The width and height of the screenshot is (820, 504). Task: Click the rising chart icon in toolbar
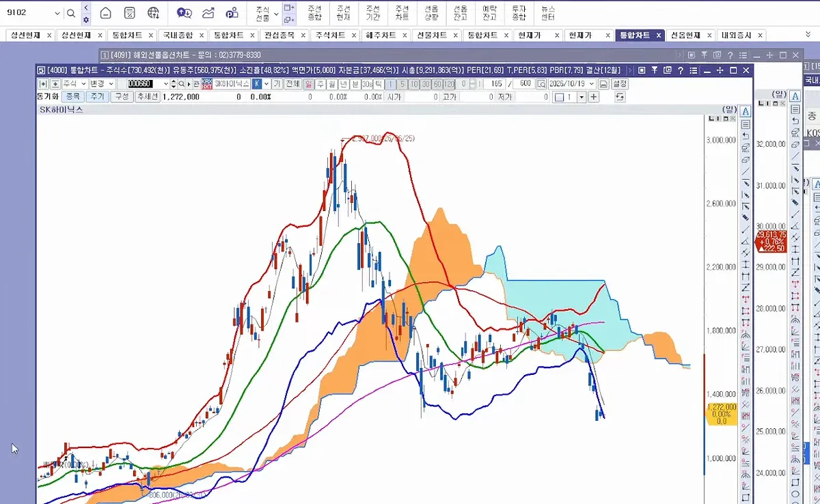(x=208, y=13)
